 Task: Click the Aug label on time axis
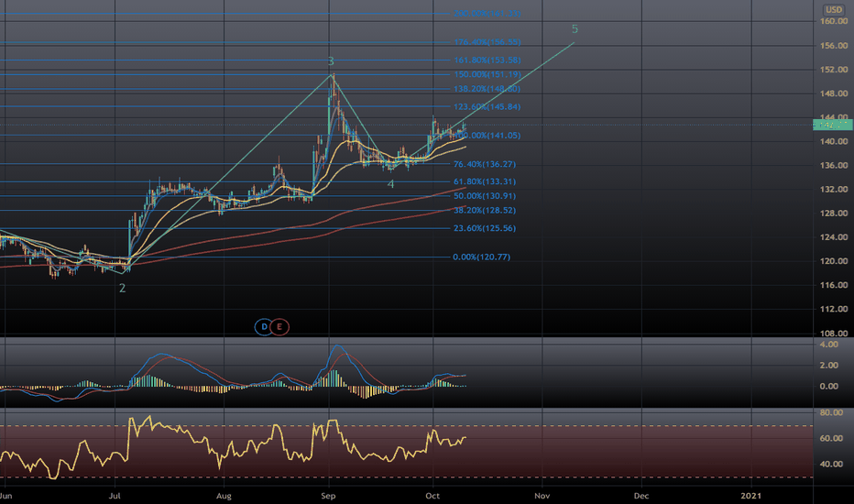224,496
